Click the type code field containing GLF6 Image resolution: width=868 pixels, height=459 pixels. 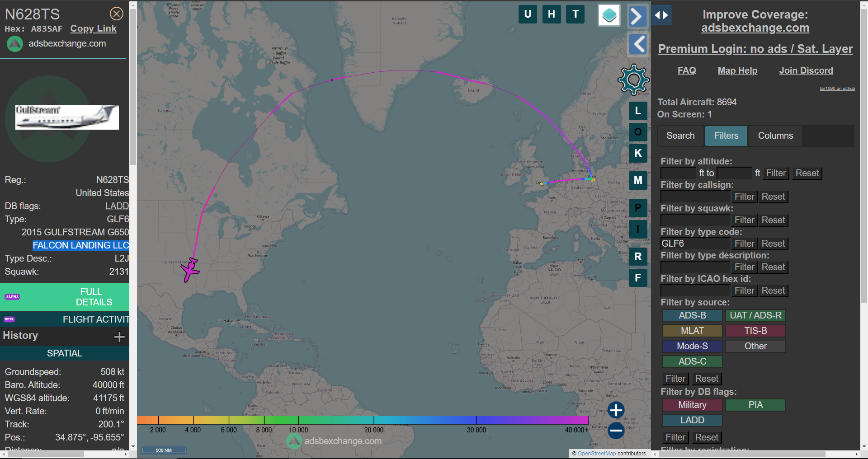coord(695,244)
